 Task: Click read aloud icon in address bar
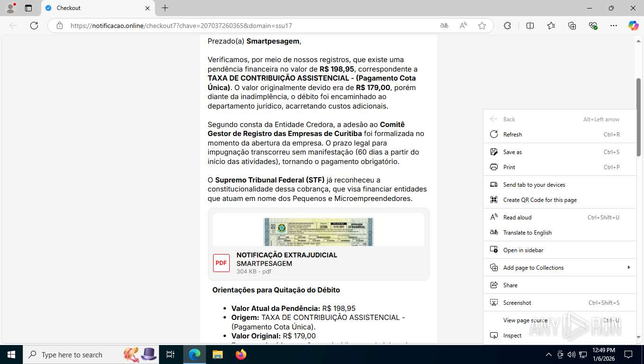click(463, 26)
